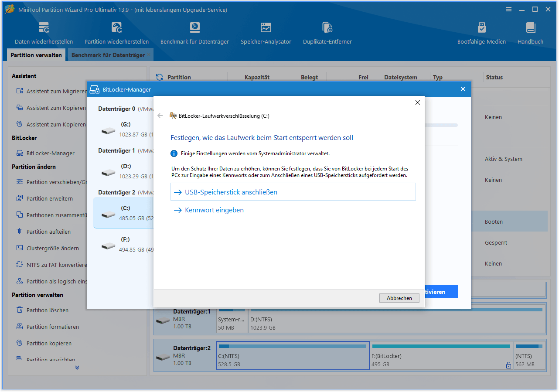Select Datenträger:2 disk header in map

click(185, 356)
